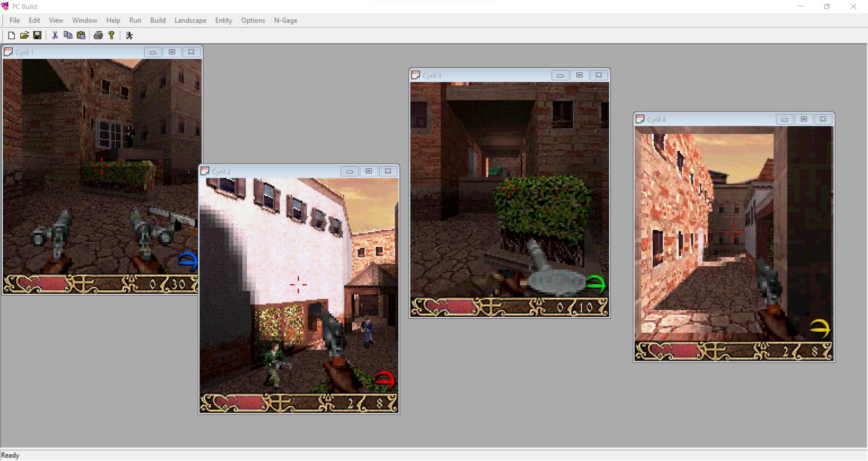Click the green team emblem in Cyril 3
868x461 pixels.
[595, 285]
